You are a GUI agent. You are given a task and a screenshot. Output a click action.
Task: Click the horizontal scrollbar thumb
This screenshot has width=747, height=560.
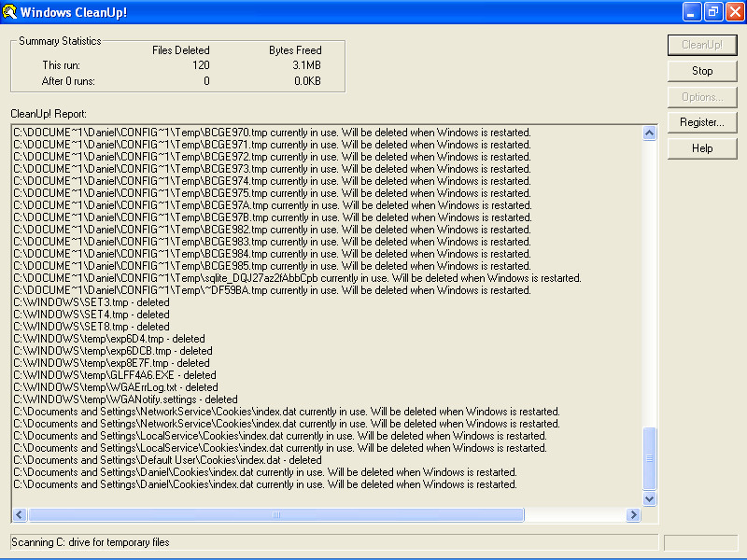coord(276,515)
